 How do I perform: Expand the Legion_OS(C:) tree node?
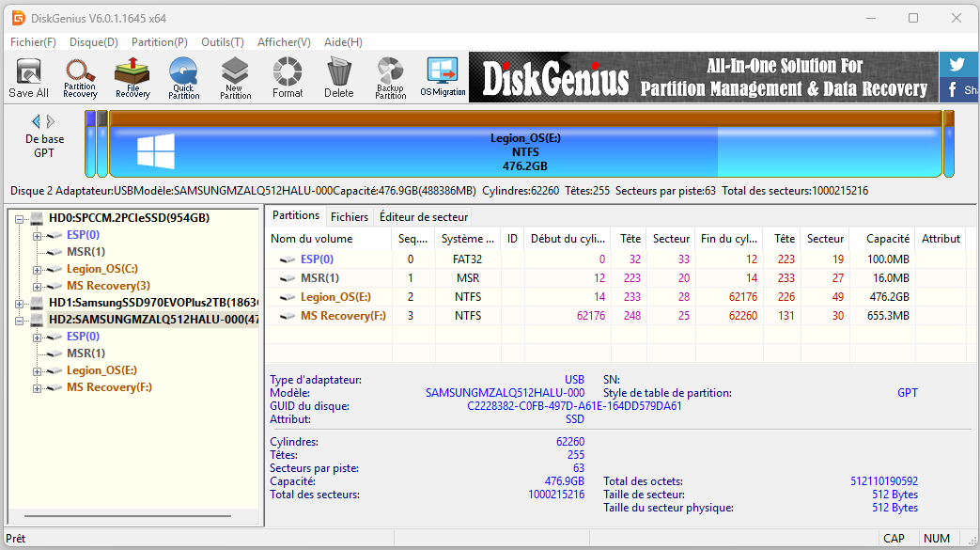click(37, 270)
